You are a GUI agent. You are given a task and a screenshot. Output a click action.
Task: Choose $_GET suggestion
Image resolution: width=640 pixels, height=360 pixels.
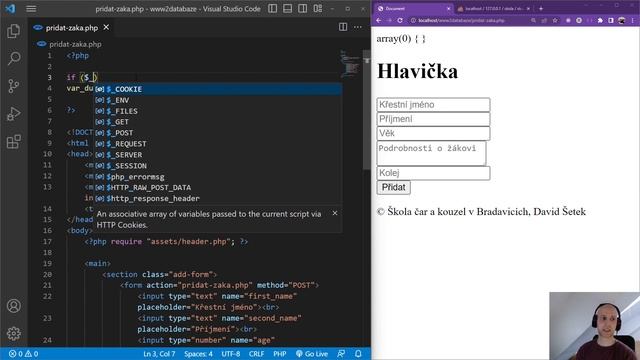tap(218, 122)
